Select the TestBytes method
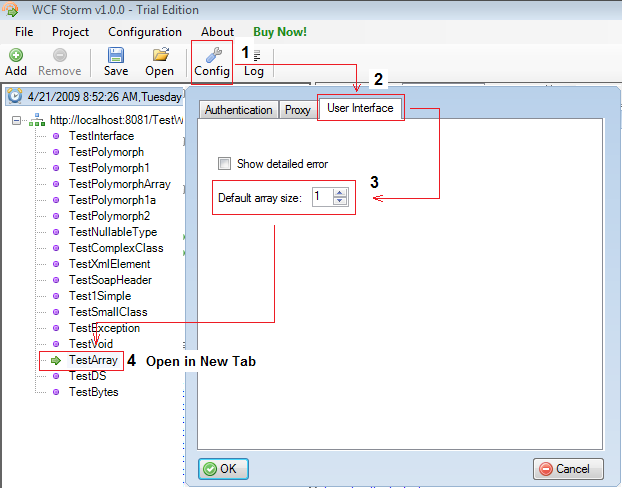The image size is (622, 488). pos(94,392)
